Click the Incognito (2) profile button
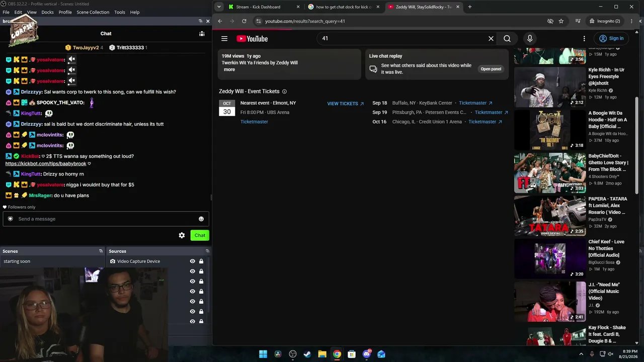 [605, 21]
